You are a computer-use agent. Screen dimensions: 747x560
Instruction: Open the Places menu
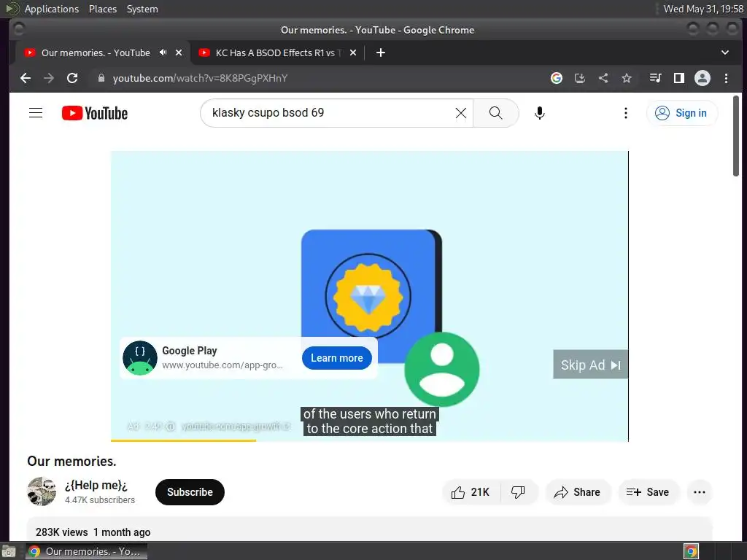coord(103,9)
